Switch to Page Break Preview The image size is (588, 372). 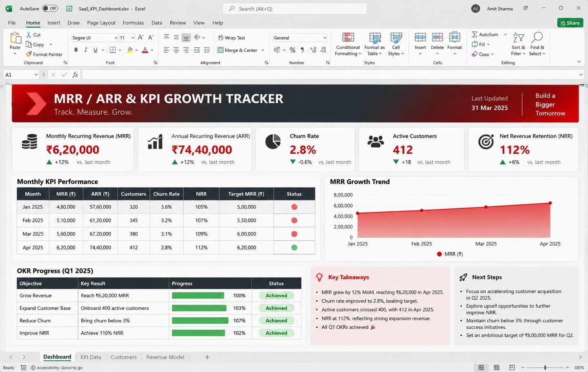(x=512, y=368)
